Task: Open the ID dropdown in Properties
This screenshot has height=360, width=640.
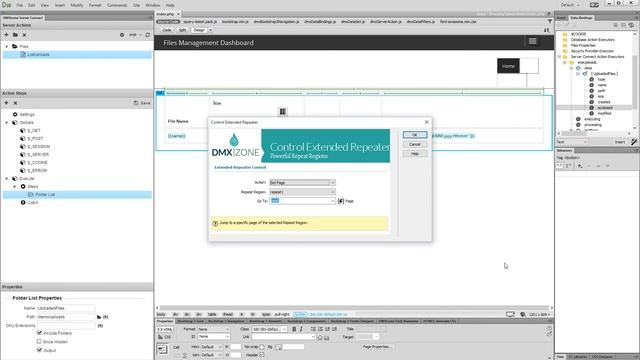Action: pos(213,337)
